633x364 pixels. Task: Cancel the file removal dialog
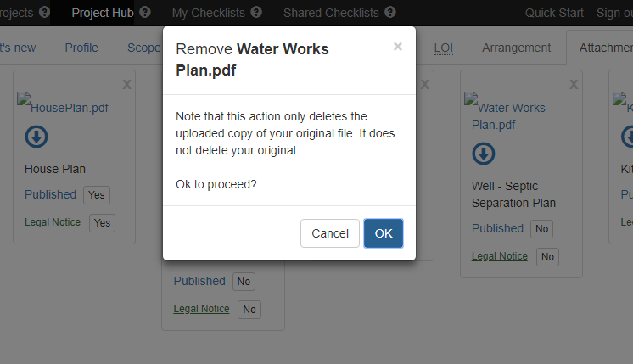click(x=330, y=233)
